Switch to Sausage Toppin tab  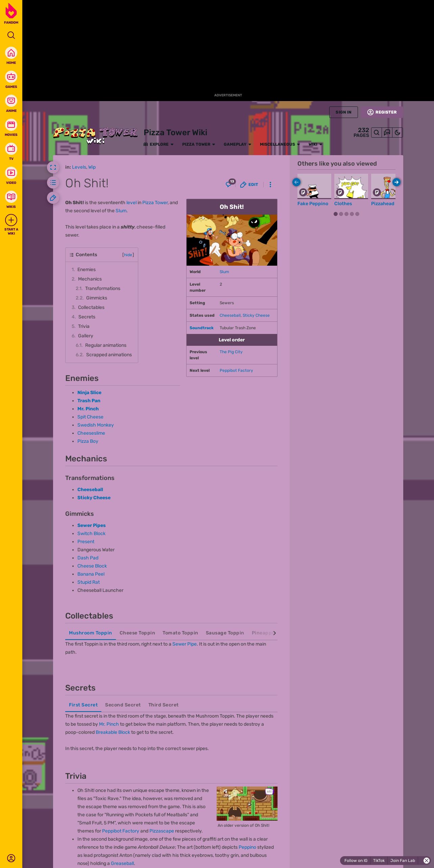[225, 633]
